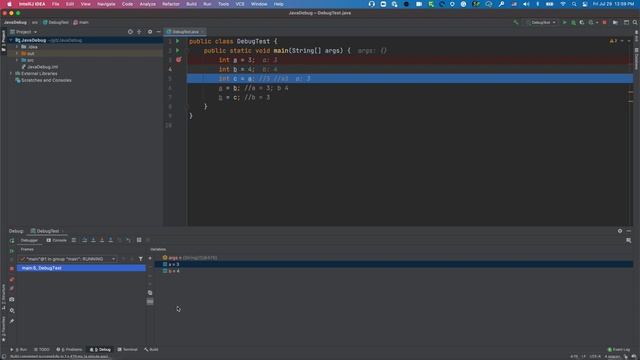Open the Event Log

tap(619, 349)
